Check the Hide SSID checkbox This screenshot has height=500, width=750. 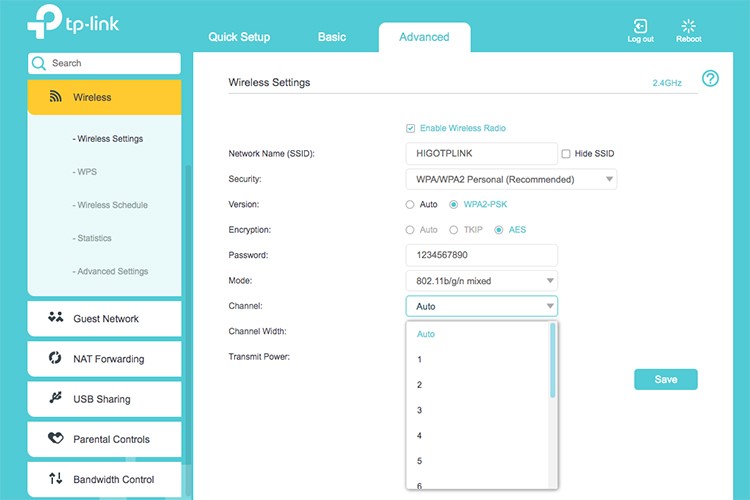(x=566, y=154)
